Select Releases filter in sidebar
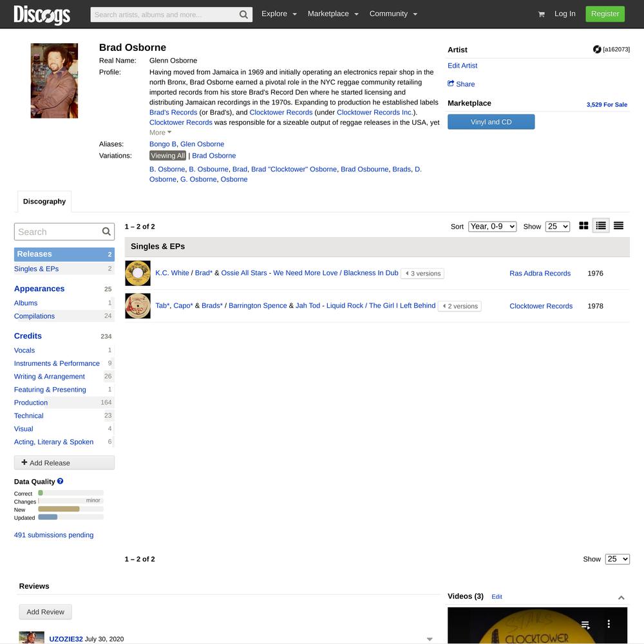Viewport: 644px width, 644px height. 64,254
